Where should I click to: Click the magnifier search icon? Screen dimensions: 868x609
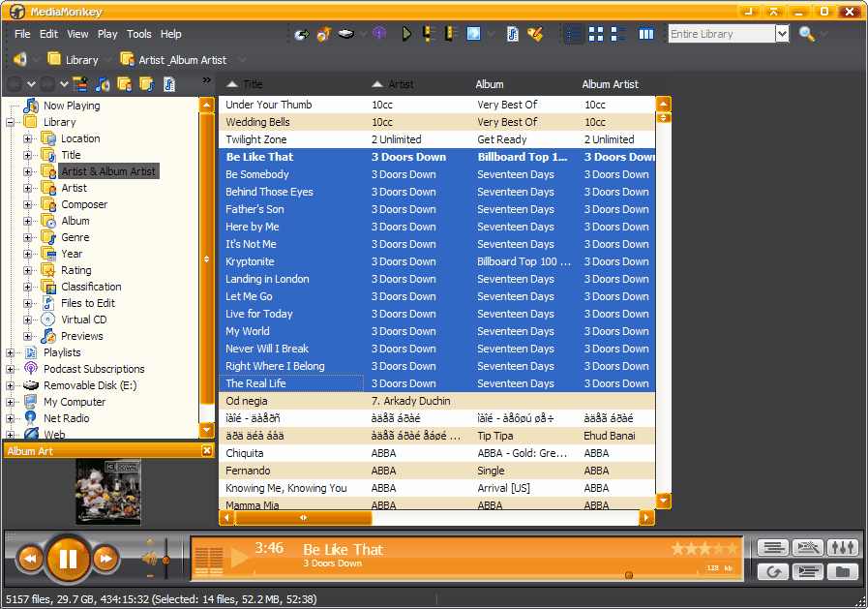tap(807, 34)
